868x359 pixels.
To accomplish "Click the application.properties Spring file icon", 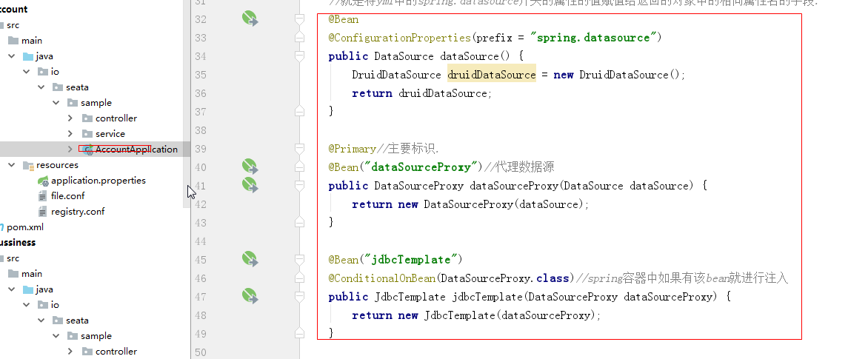I will pos(43,181).
